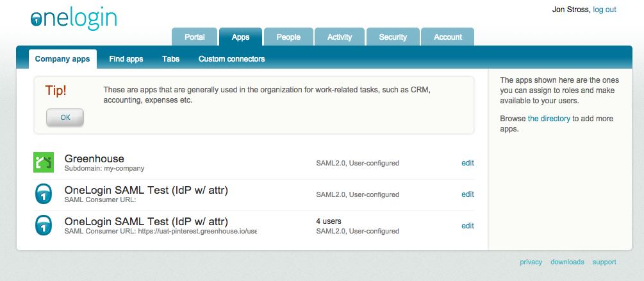Dismiss the tip with OK button

pos(65,117)
